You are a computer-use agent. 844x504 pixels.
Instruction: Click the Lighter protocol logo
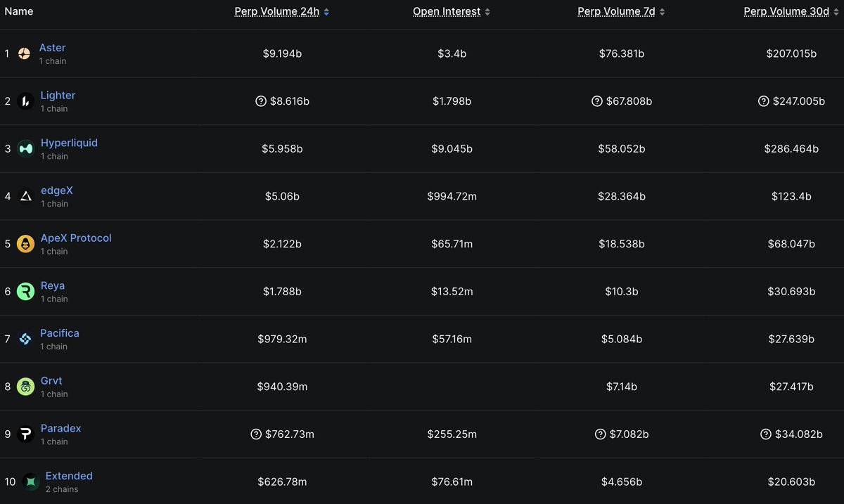pyautogui.click(x=25, y=101)
